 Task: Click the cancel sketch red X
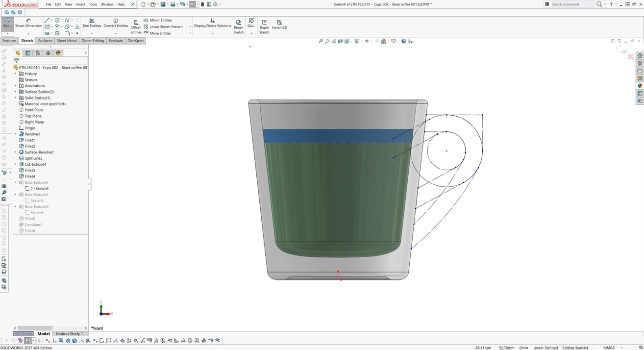click(631, 56)
